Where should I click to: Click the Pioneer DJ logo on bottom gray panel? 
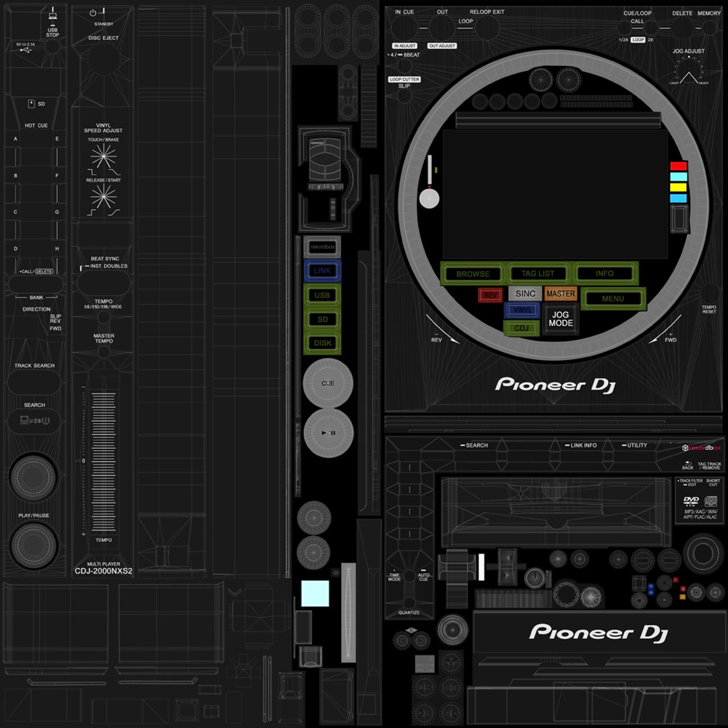599,633
